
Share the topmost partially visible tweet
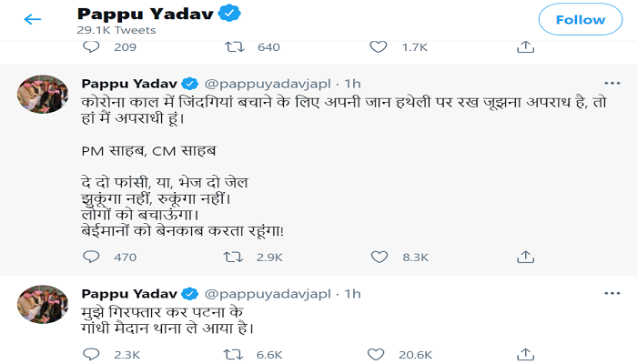pos(524,46)
